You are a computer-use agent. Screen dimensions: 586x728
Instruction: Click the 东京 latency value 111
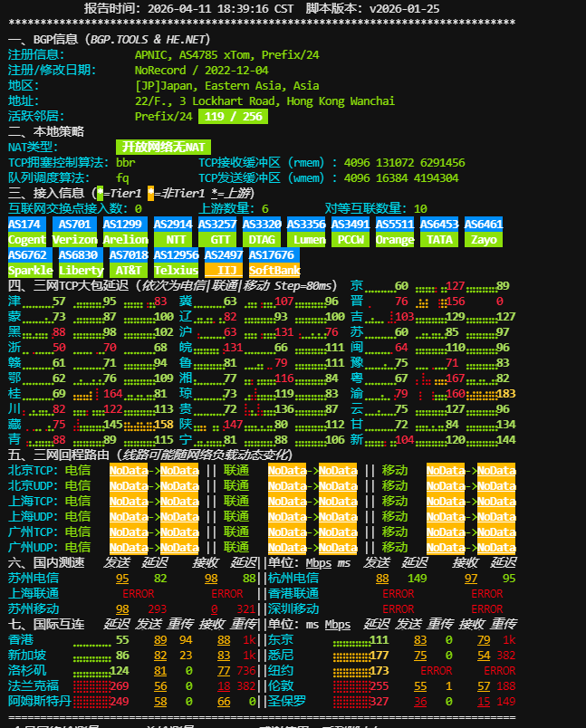[379, 640]
